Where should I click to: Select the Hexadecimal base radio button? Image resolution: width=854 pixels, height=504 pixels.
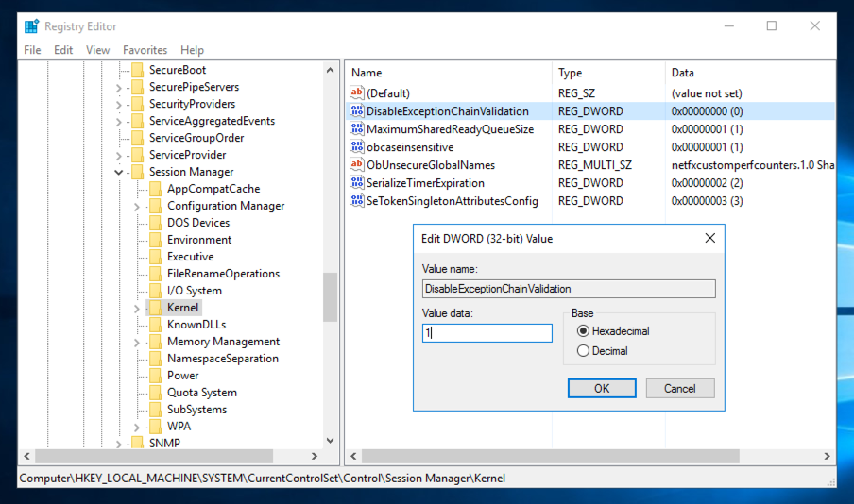click(583, 331)
